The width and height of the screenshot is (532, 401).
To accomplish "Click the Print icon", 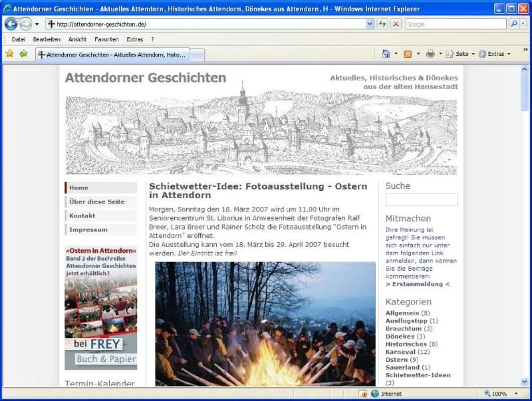I will (x=430, y=53).
